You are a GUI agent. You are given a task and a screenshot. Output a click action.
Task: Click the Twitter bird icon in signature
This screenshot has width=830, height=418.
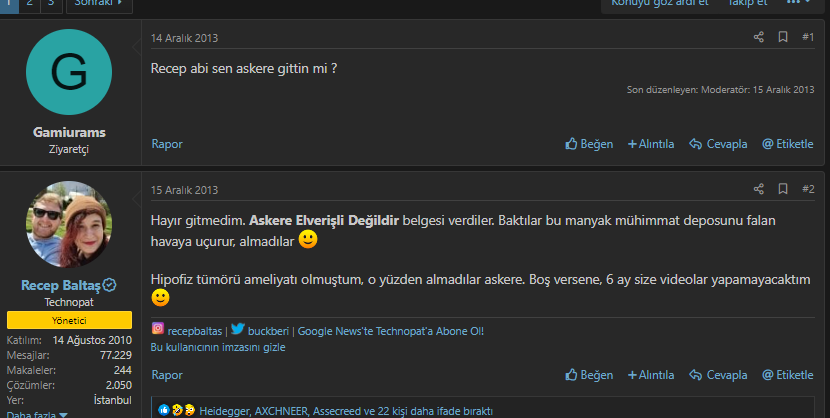pyautogui.click(x=238, y=329)
